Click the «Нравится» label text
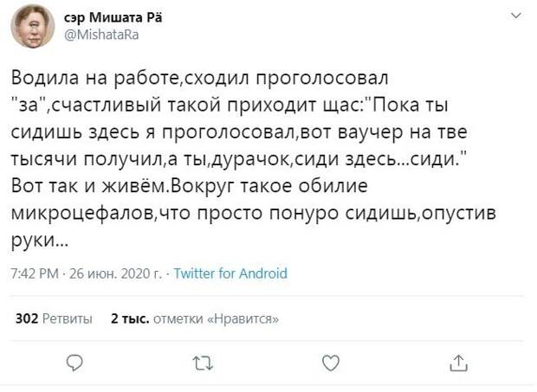This screenshot has height=392, width=537. pos(243,318)
